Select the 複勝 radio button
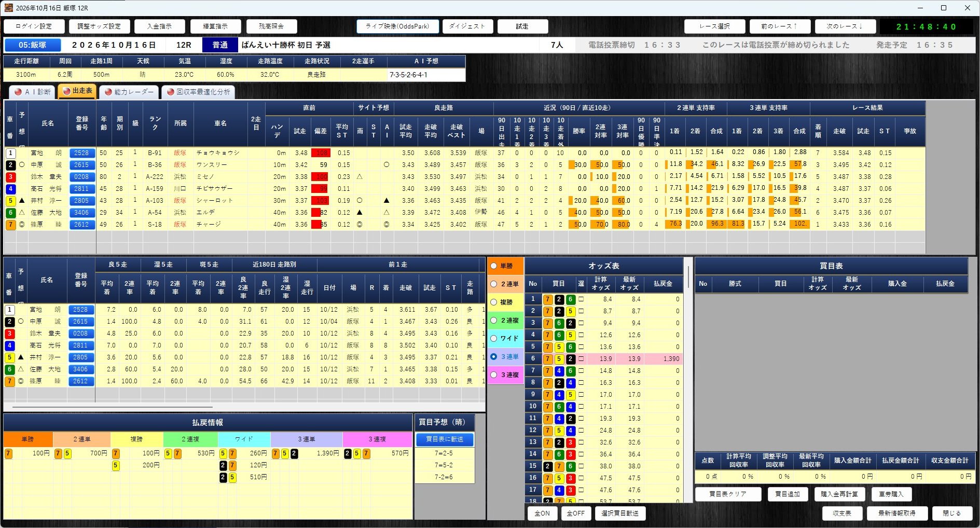 pos(494,302)
